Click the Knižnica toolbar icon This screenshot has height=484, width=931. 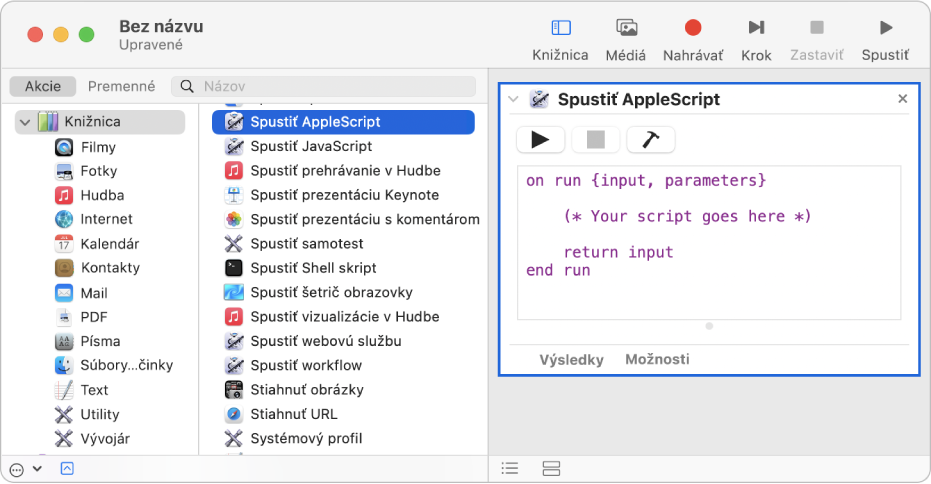coord(560,29)
